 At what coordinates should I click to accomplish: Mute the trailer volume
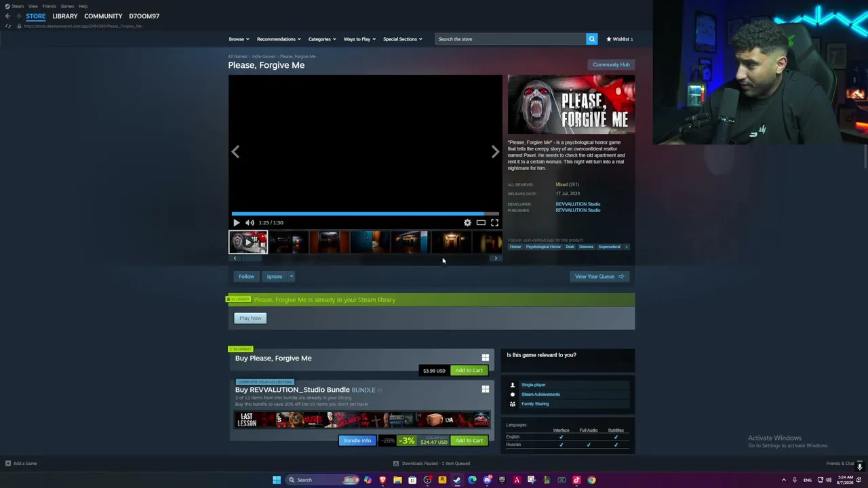pyautogui.click(x=250, y=222)
